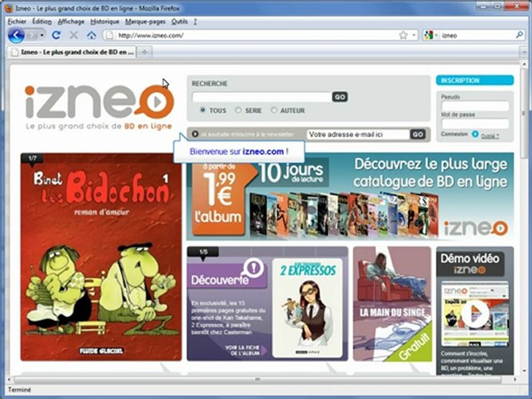Click the Oublié ? link
Image resolution: width=532 pixels, height=399 pixels.
pyautogui.click(x=489, y=136)
